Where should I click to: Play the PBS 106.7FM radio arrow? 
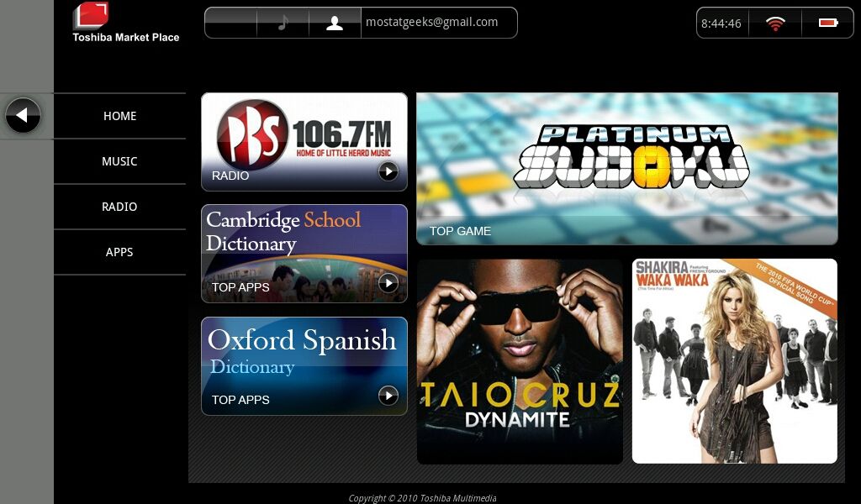click(x=388, y=171)
